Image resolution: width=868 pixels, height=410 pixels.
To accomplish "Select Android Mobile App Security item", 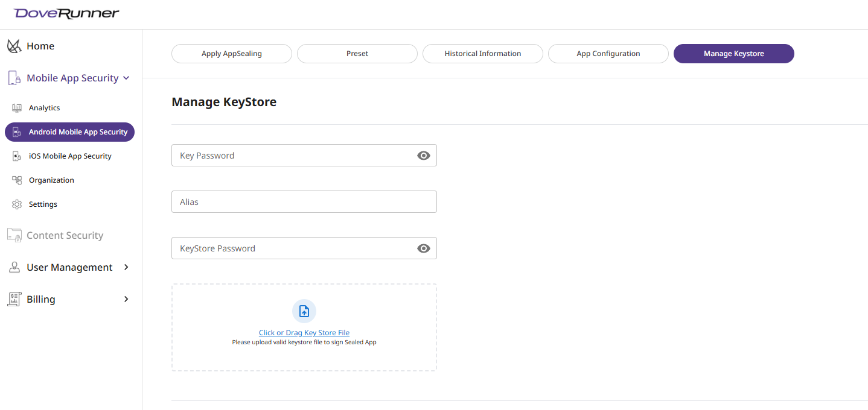I will point(69,132).
